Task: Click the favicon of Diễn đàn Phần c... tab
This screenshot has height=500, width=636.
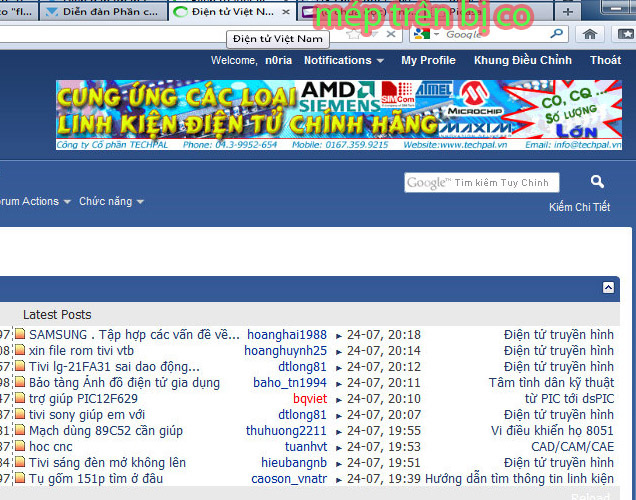Action: click(52, 12)
